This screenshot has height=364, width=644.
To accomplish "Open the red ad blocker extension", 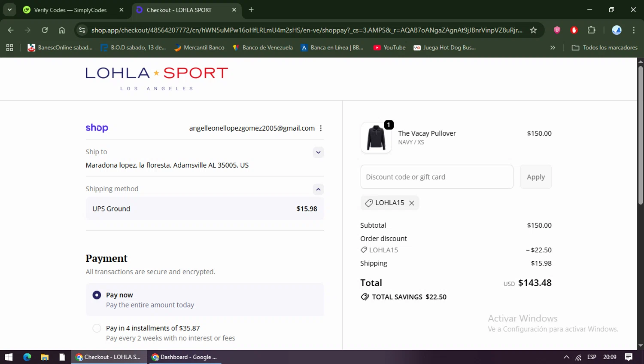I will pos(574,30).
